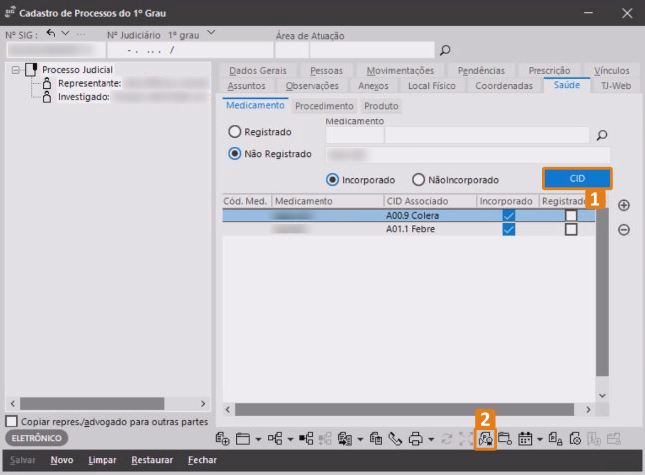Viewport: 645px width, 475px height.
Task: Click the search magnifier beside Área de Atuação
Action: pyautogui.click(x=445, y=50)
